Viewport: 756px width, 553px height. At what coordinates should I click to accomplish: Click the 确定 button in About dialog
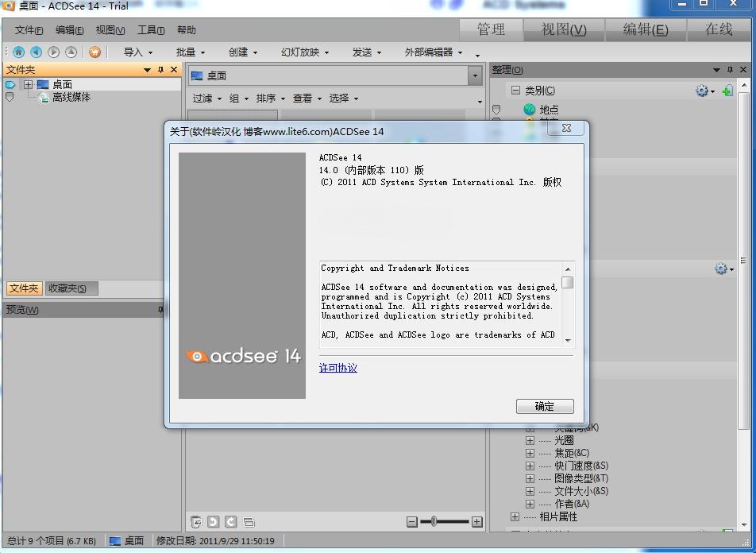point(545,406)
